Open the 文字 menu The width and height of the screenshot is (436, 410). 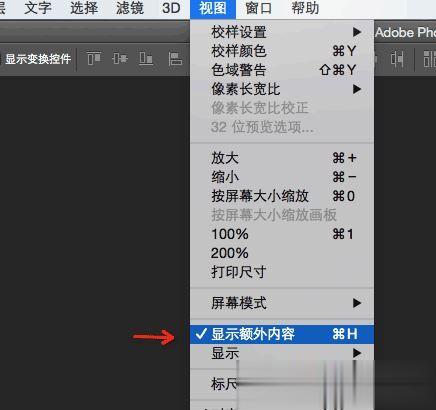coord(38,8)
